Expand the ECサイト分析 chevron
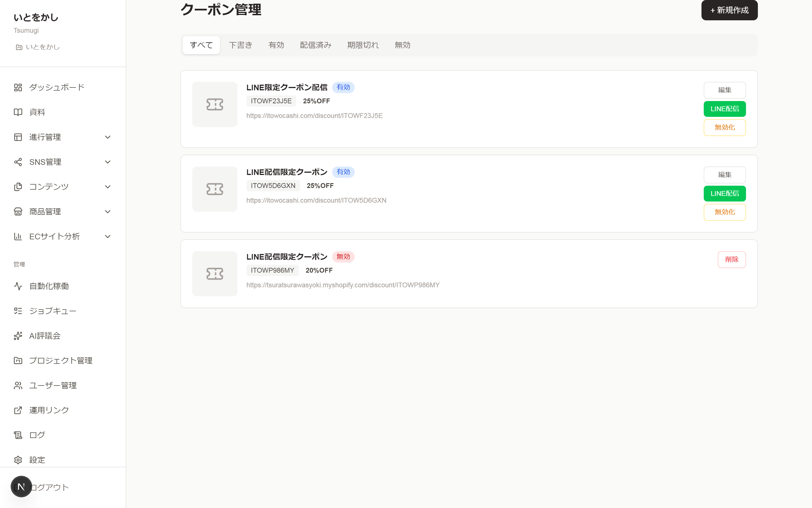Screen dimensions: 812x508 click(108, 237)
